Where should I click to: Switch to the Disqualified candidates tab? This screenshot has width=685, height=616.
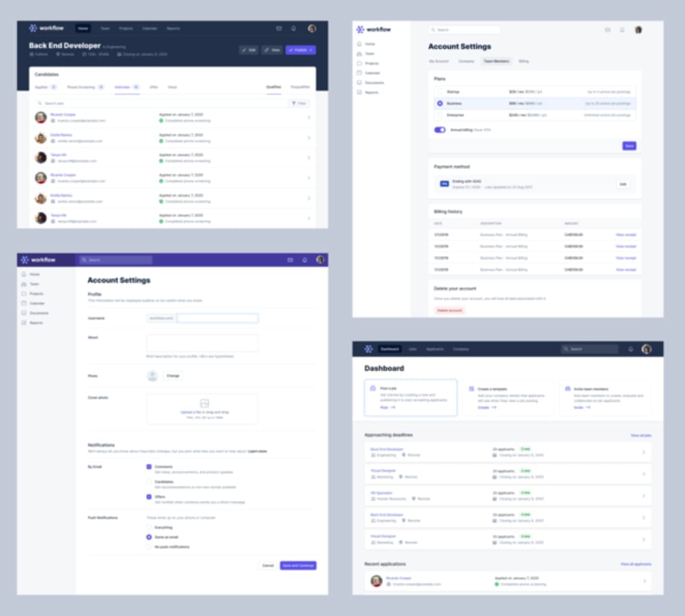[300, 88]
